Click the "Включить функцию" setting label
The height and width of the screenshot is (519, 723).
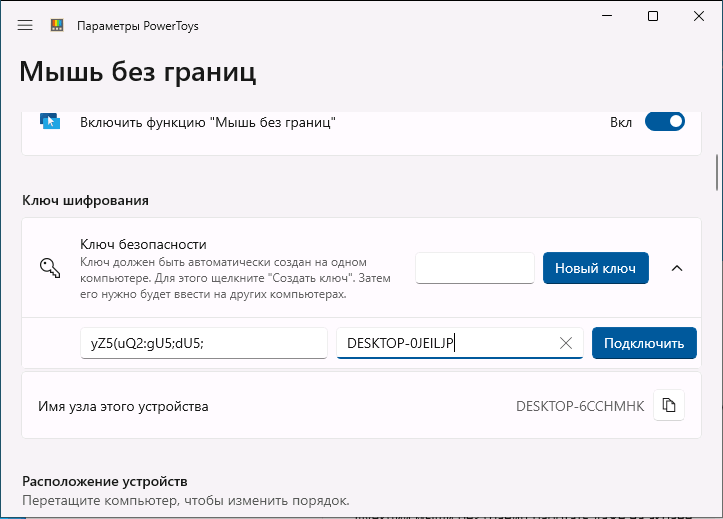[207, 122]
